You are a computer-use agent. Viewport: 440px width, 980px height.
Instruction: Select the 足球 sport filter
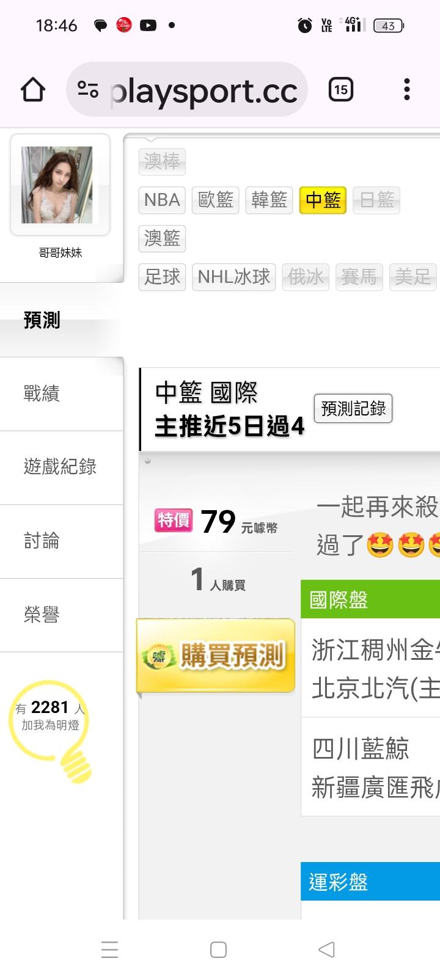tap(162, 277)
